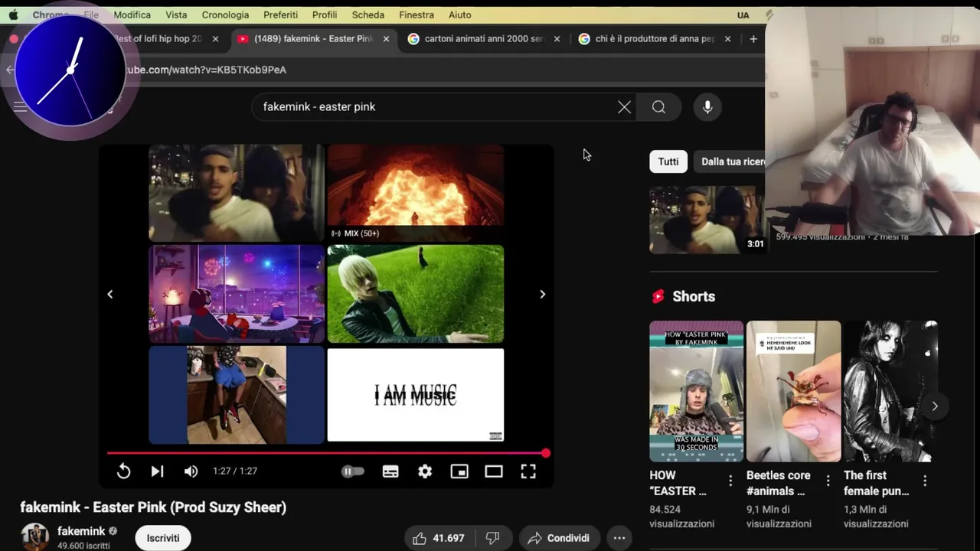
Task: Open the 3:01 sidebar video thumbnail
Action: 707,220
